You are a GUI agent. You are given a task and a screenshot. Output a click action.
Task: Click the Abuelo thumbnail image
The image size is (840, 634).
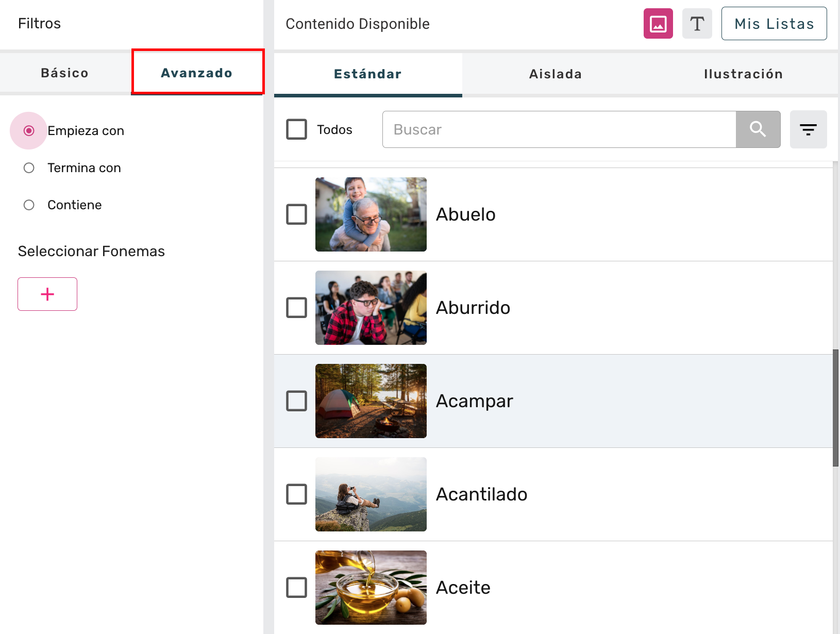pyautogui.click(x=371, y=214)
